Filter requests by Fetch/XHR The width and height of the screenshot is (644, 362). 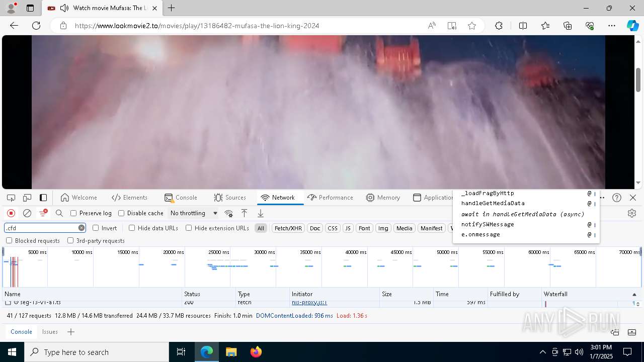[x=288, y=228]
